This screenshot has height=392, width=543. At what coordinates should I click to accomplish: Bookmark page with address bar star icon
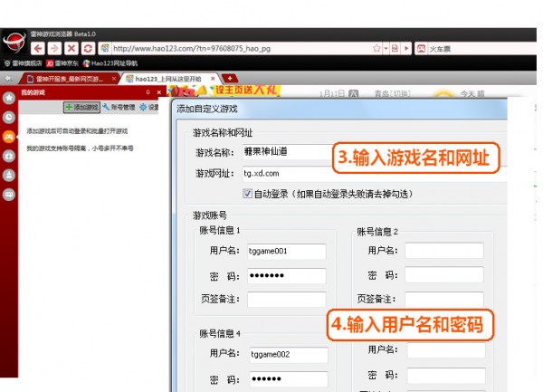[376, 47]
